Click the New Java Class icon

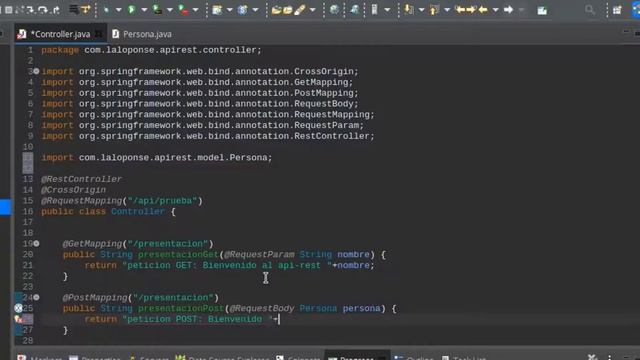[242, 10]
